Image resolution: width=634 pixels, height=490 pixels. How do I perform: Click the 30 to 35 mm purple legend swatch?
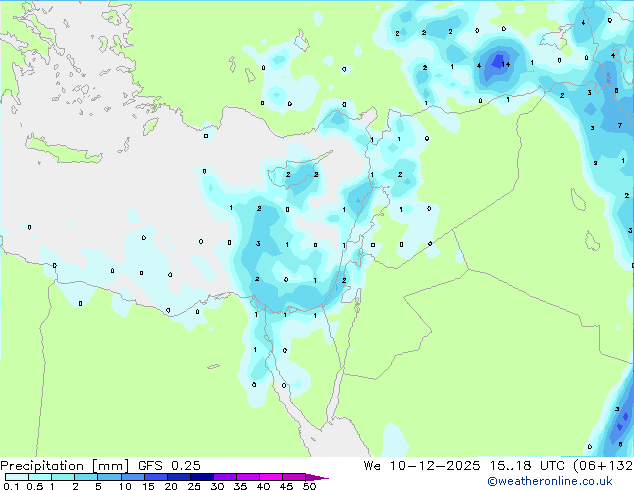pos(225,477)
